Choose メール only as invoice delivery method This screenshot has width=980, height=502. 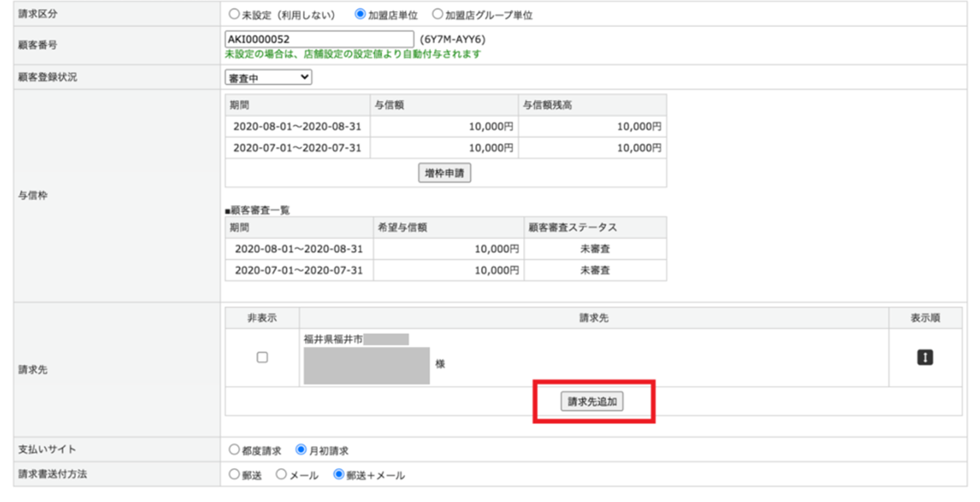pos(281,474)
